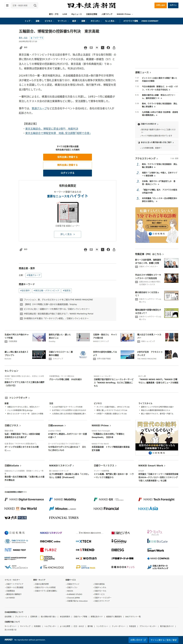Click お問い合わせ button in footer
The height and width of the screenshot is (644, 183).
(138, 640)
